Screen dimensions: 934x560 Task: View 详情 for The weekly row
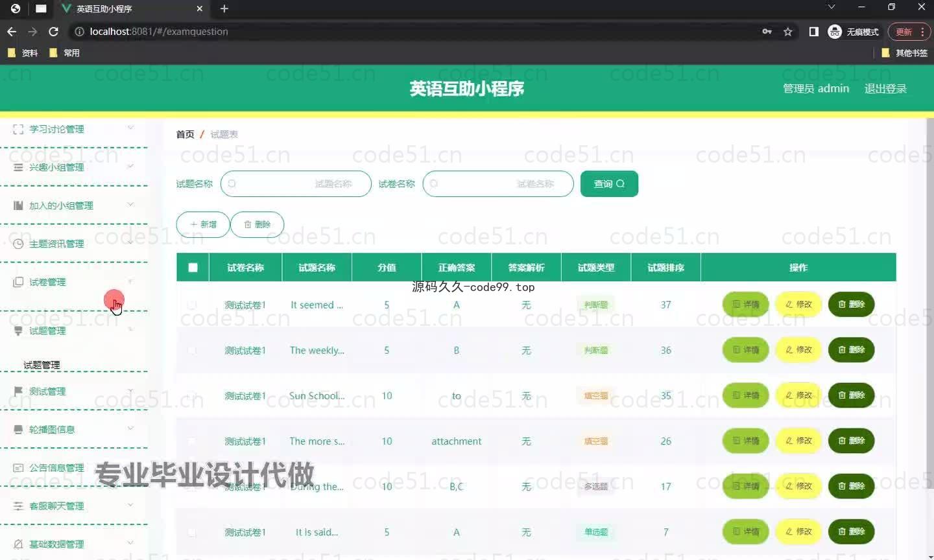(746, 350)
